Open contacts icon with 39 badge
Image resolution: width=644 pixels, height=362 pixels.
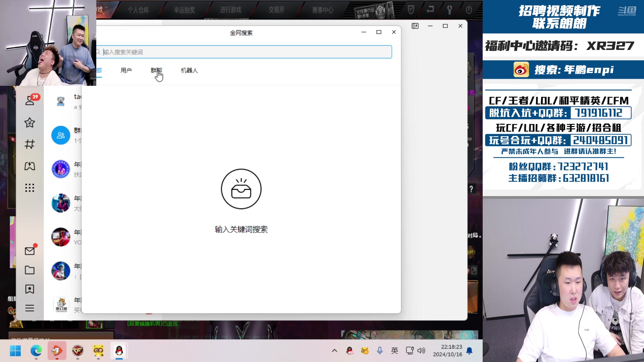click(x=30, y=101)
